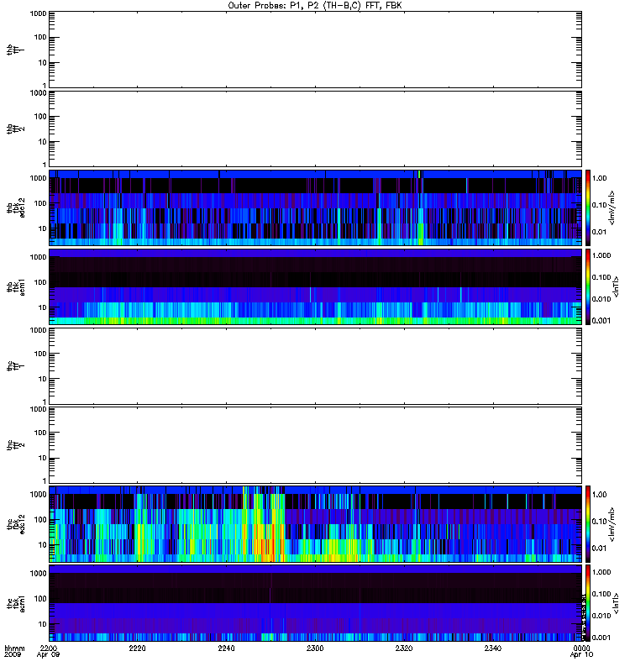Click the 2320 time axis label
This screenshot has width=630, height=672.
point(404,648)
